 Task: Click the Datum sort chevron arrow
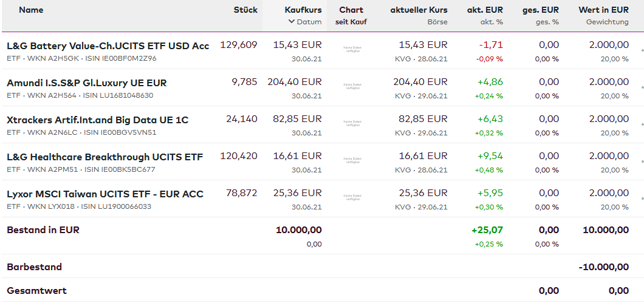click(x=292, y=22)
